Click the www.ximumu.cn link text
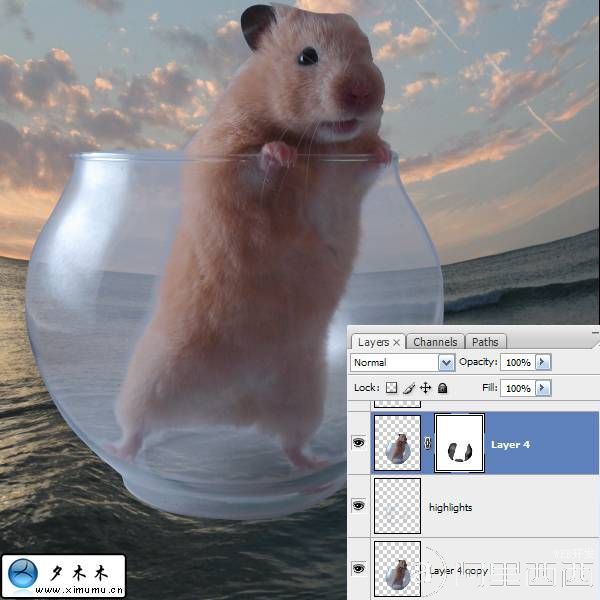This screenshot has height=600, width=600. pyautogui.click(x=80, y=590)
